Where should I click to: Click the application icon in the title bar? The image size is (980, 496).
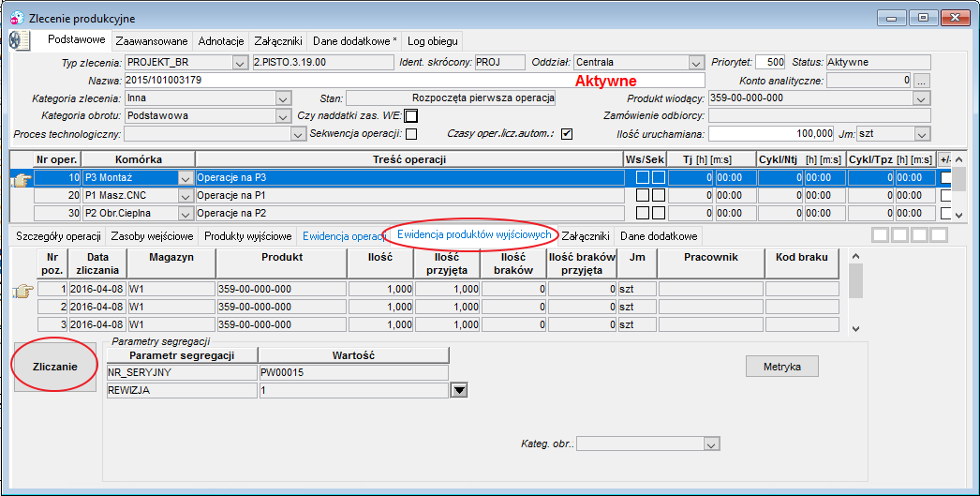coord(18,18)
